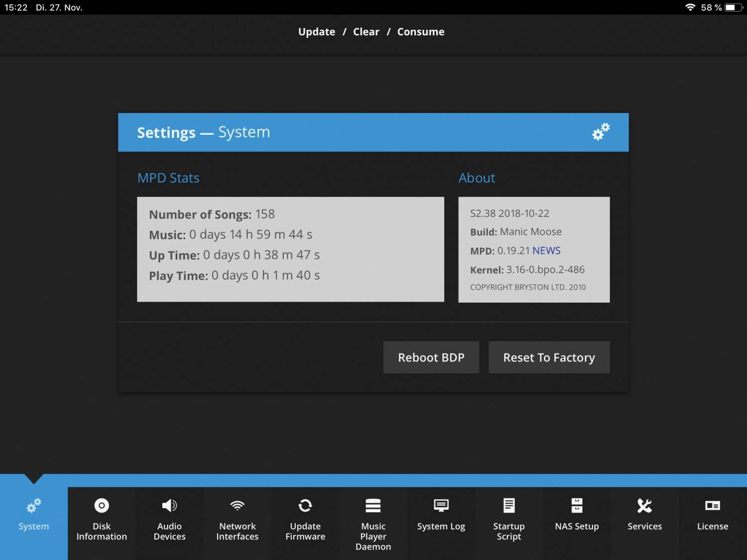Open Audio Devices speaker icon
Screen dimensions: 747x560
[x=169, y=506]
